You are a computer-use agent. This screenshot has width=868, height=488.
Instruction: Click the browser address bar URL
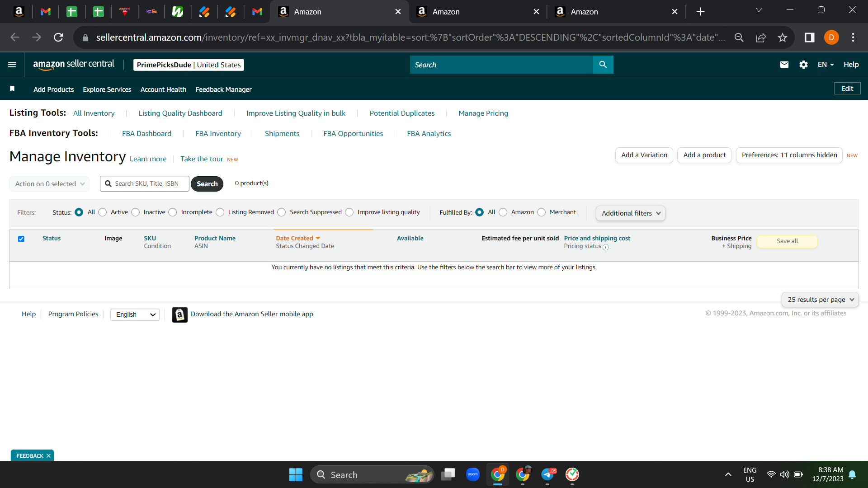point(410,38)
